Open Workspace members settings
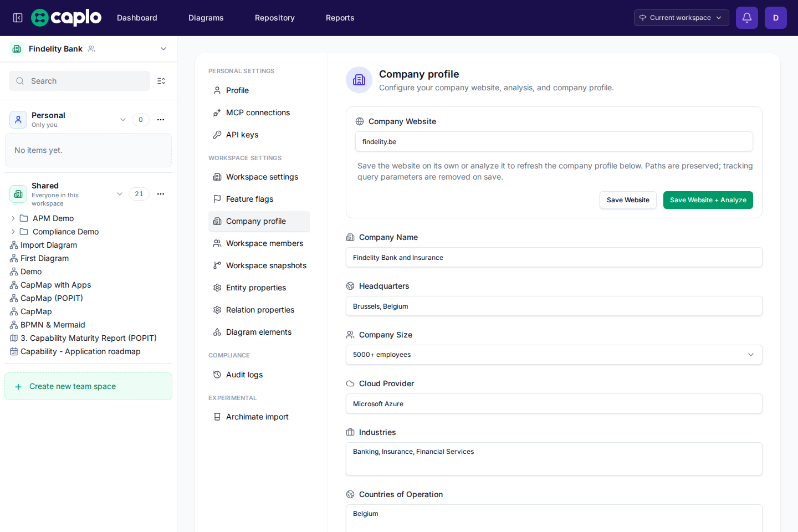Image resolution: width=798 pixels, height=532 pixels. pos(259,243)
